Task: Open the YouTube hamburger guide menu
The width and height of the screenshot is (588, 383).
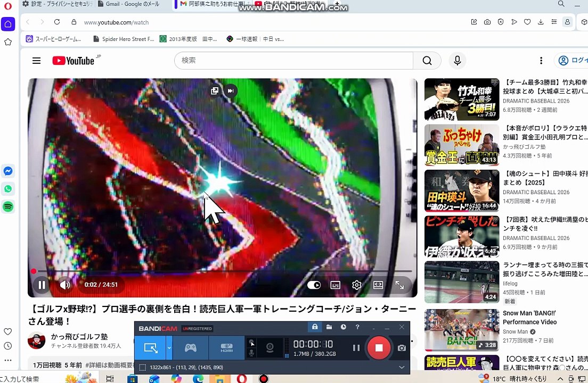Action: tap(36, 61)
